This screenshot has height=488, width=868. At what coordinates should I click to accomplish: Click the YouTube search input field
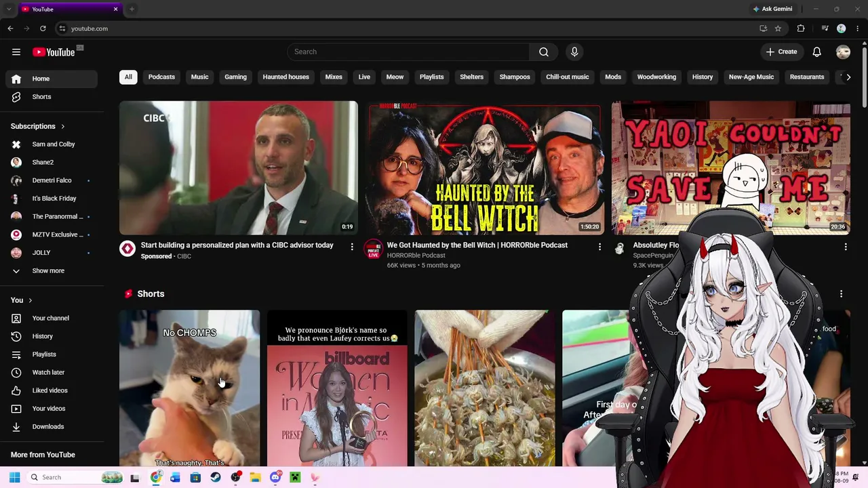[408, 52]
